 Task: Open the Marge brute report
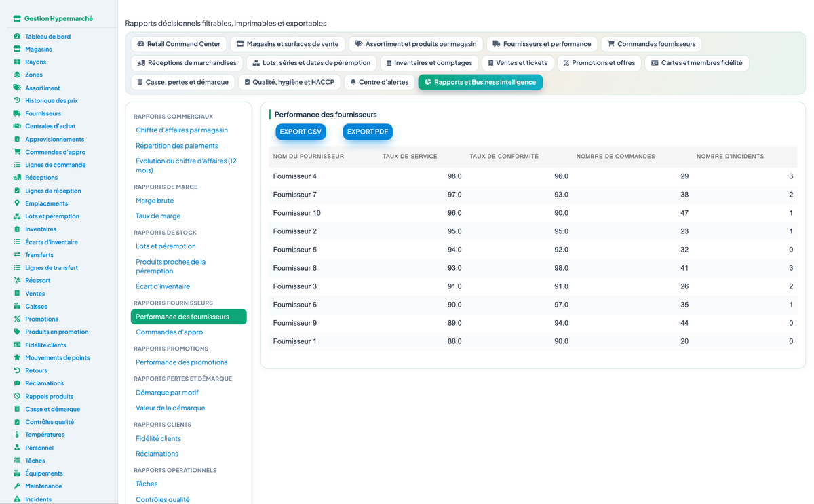pos(155,201)
